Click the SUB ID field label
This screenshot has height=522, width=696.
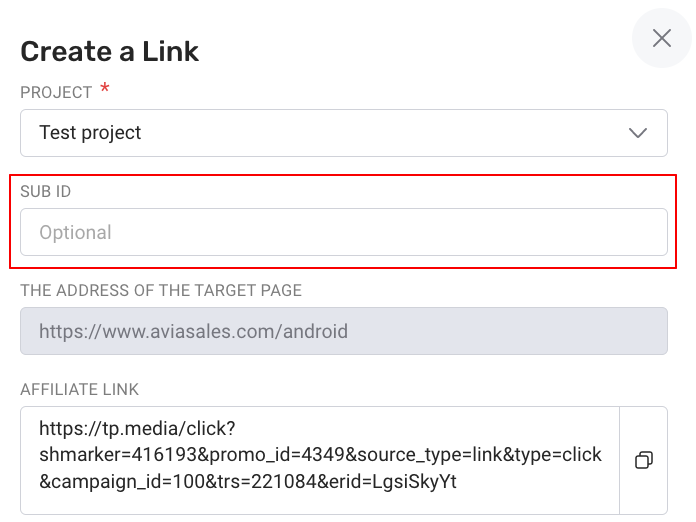[46, 192]
